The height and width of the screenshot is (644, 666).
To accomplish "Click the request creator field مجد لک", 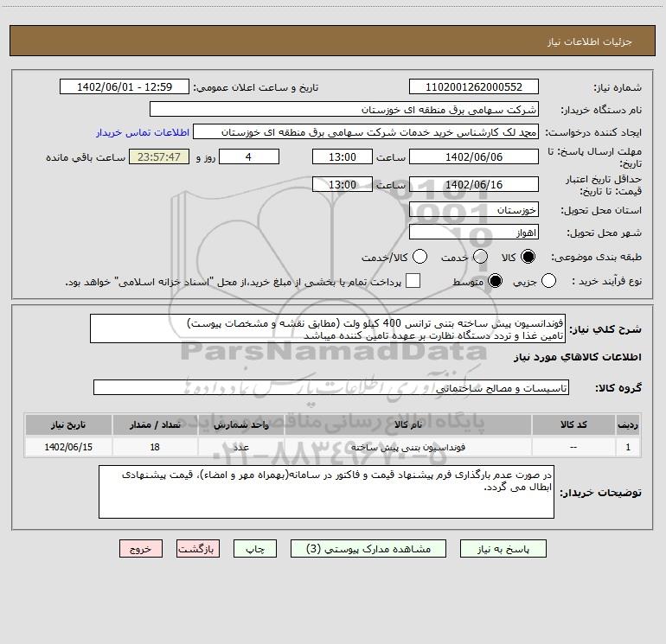I will [366, 132].
